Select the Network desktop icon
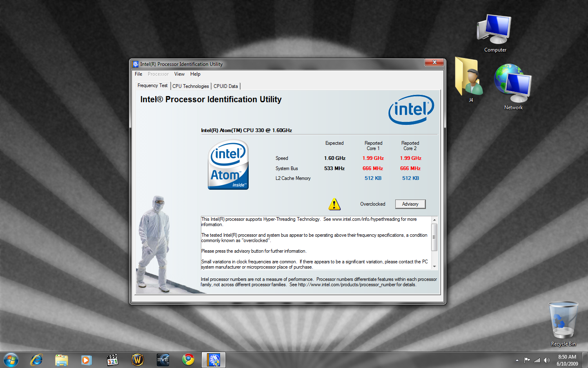The height and width of the screenshot is (368, 588). click(x=513, y=87)
